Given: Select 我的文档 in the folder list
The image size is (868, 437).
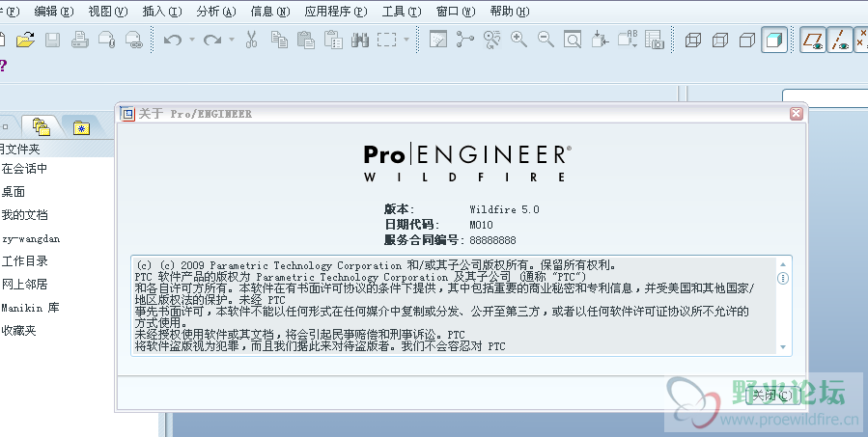Looking at the screenshot, I should pyautogui.click(x=24, y=214).
